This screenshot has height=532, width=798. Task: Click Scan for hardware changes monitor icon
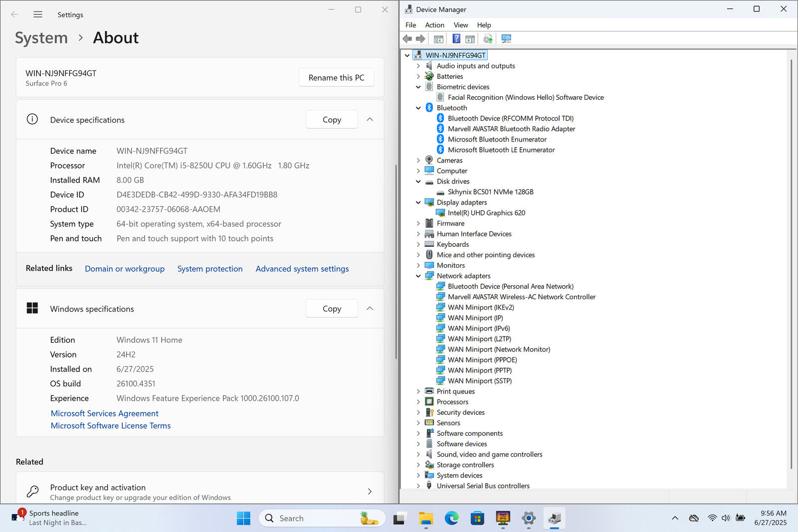point(506,39)
